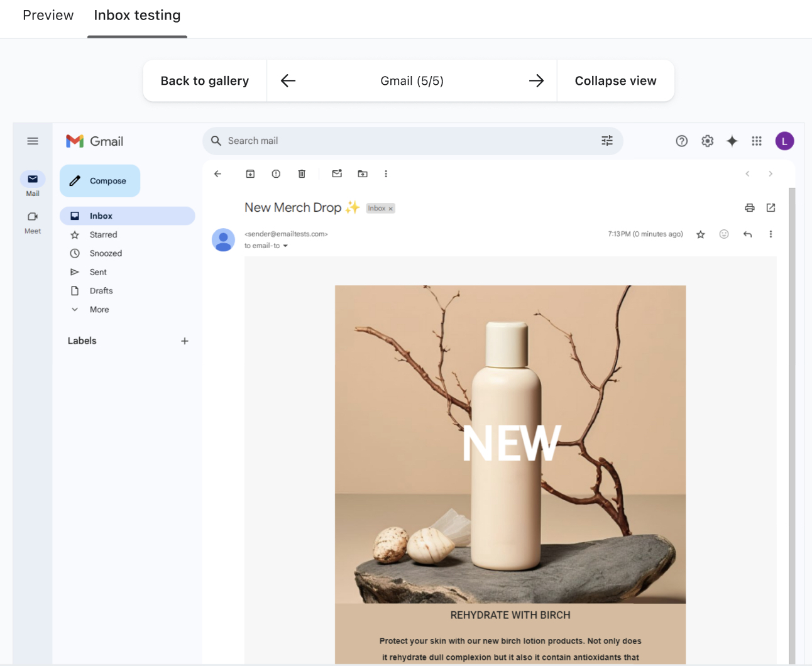Open the email in a new window
Screen dimensions: 812x666
click(771, 207)
